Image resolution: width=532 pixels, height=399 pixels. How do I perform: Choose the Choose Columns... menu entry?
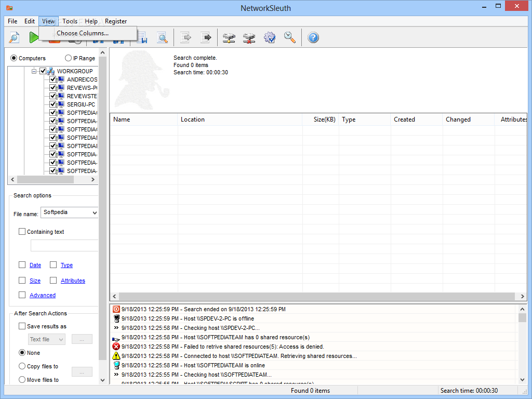click(88, 33)
